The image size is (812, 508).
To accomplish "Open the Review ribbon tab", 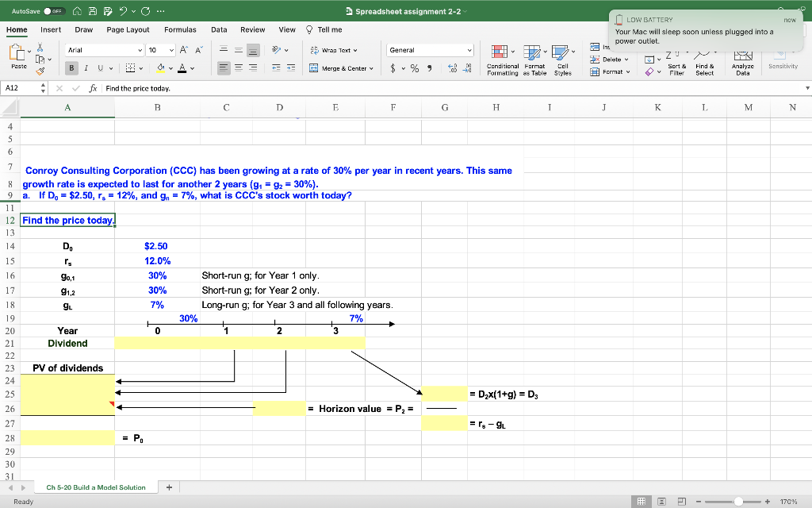I will point(253,29).
